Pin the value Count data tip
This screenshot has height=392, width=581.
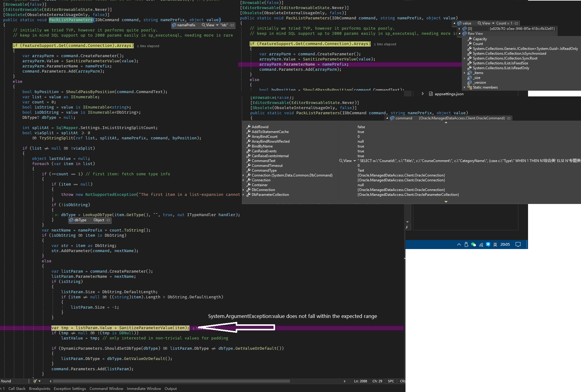517,23
